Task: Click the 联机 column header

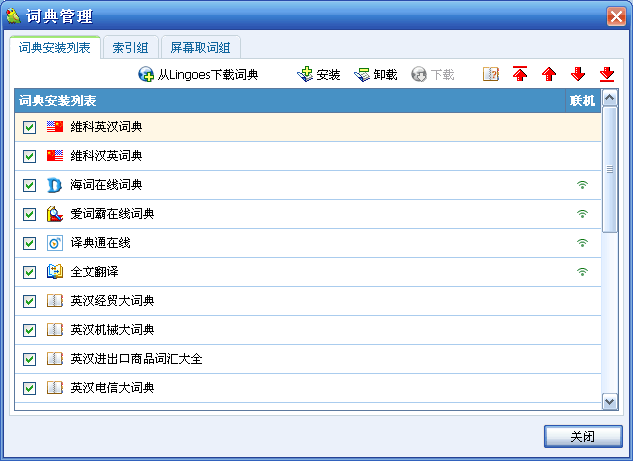Action: pos(583,101)
